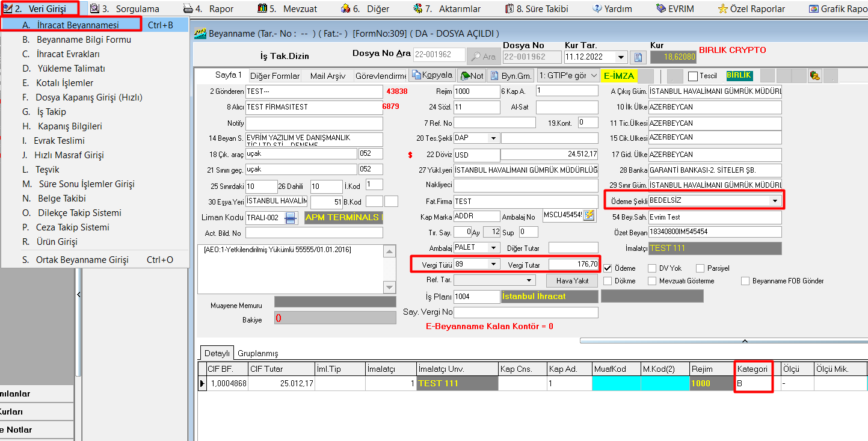Toggle the Dökme checkbox
The width and height of the screenshot is (868, 441).
pos(608,281)
